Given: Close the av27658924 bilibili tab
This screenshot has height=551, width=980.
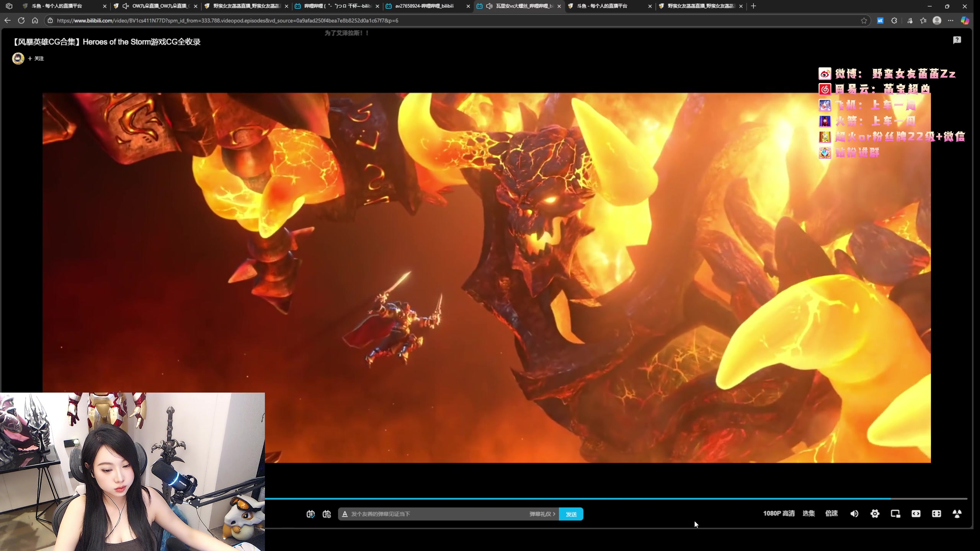Looking at the screenshot, I should (x=468, y=6).
